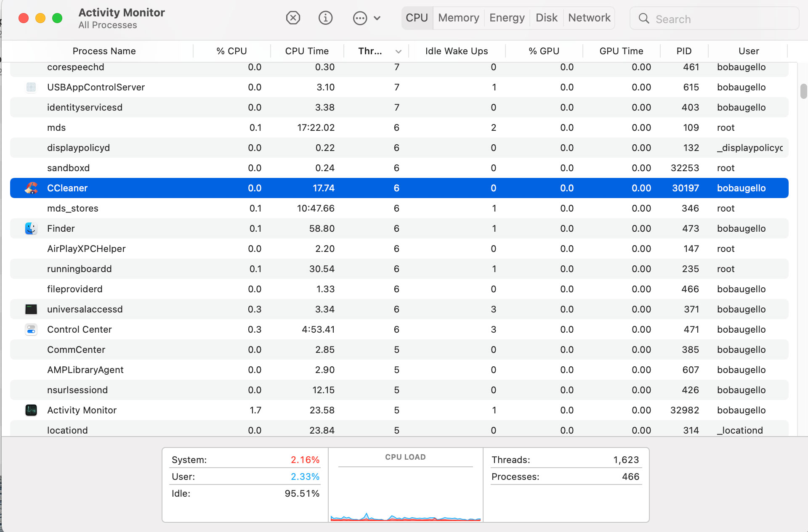Image resolution: width=808 pixels, height=532 pixels.
Task: Open the process Info inspector icon
Action: (x=325, y=18)
